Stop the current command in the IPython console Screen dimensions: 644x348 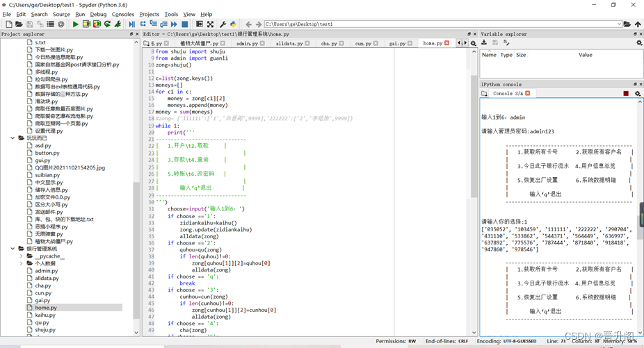tap(626, 94)
